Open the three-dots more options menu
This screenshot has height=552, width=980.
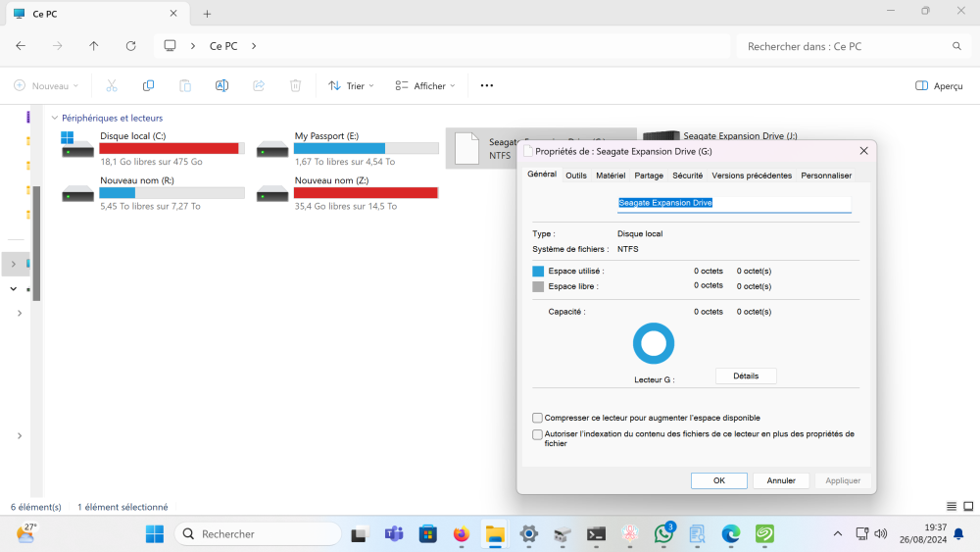point(486,86)
